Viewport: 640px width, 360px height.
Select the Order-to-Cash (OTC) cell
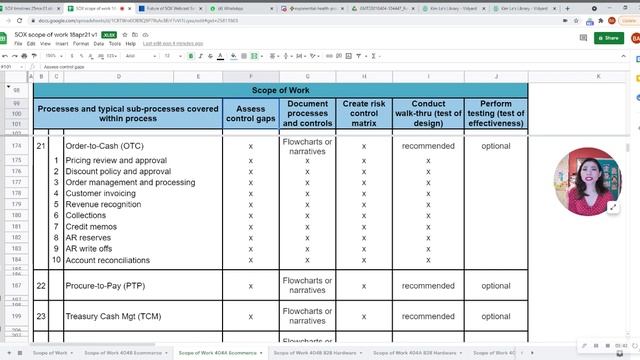tap(143, 146)
